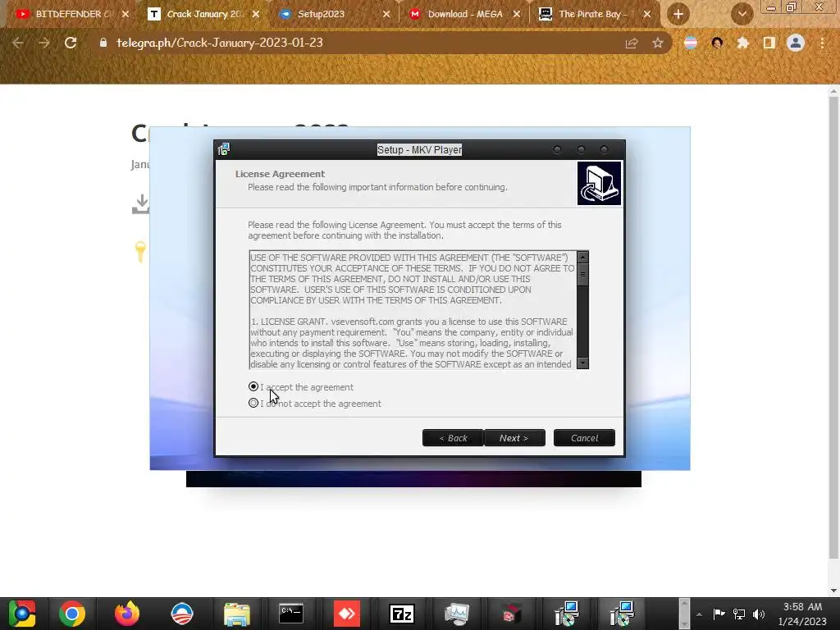This screenshot has width=840, height=630.
Task: Open the red AnyDesk taskbar icon
Action: 346,614
